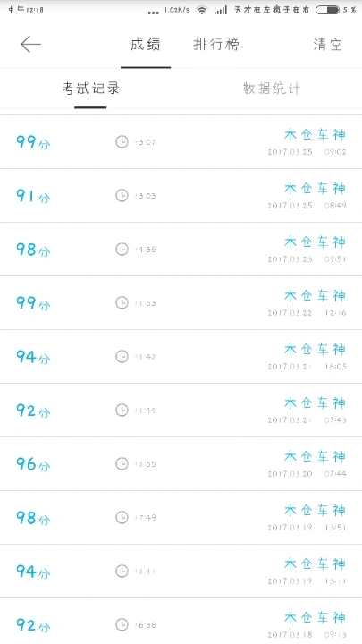Click clock icon in 13:51 record

(122, 518)
